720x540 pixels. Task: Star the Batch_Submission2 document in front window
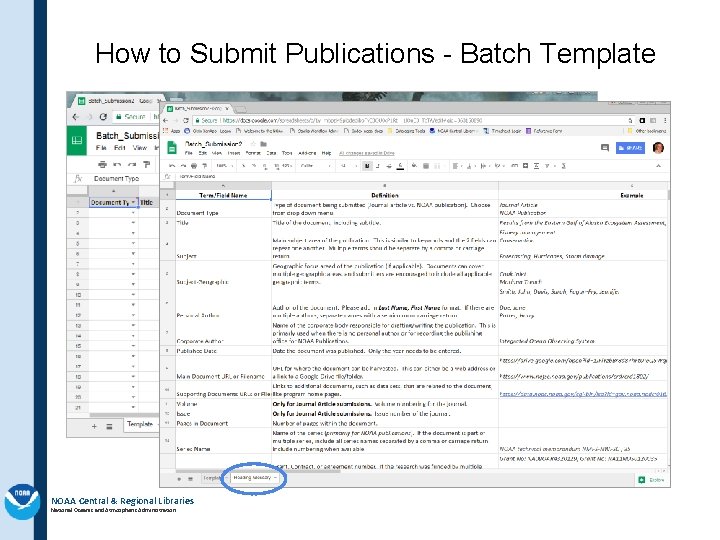253,144
